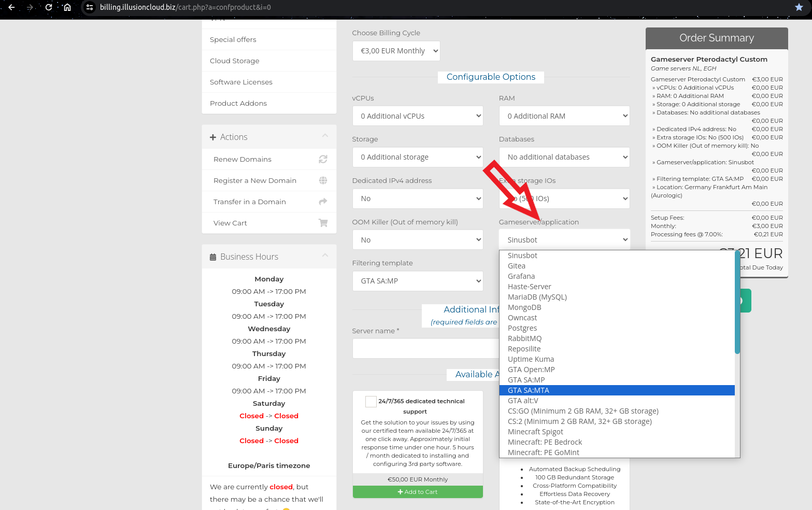Viewport: 812px width, 510px height.
Task: Click Transfer in a Domain link
Action: tap(269, 202)
